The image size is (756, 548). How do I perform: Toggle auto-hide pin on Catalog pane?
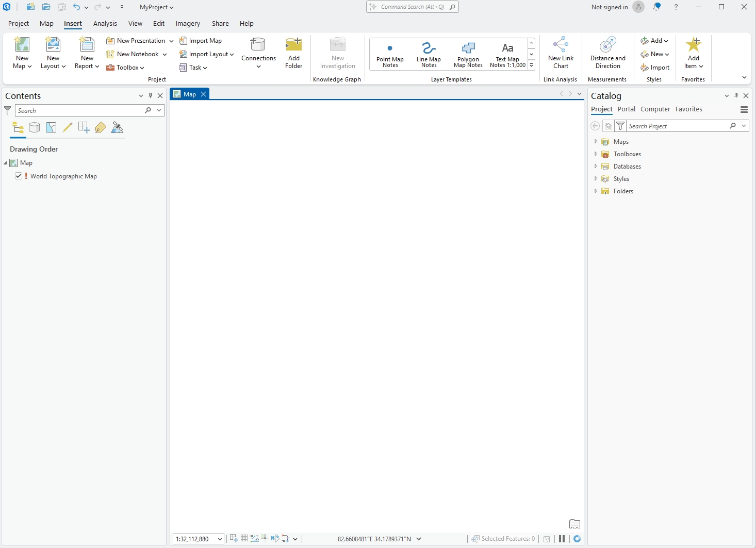(x=736, y=96)
